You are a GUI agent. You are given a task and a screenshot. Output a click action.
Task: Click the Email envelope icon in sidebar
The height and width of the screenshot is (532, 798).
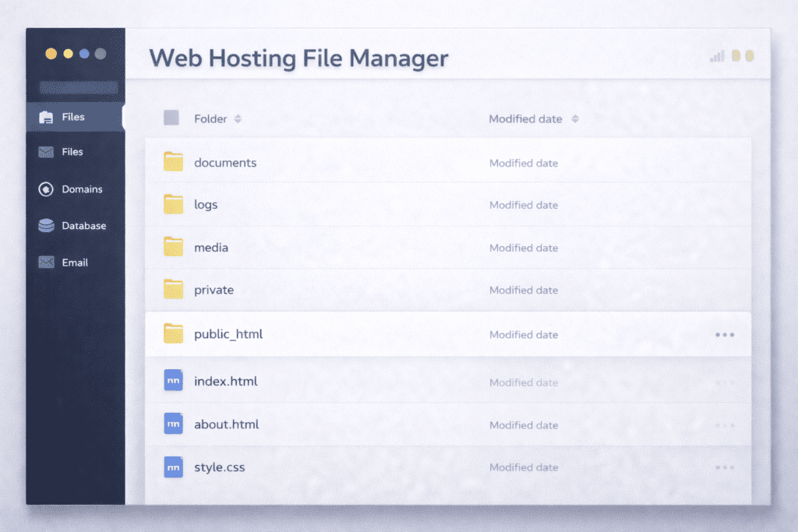coord(45,262)
